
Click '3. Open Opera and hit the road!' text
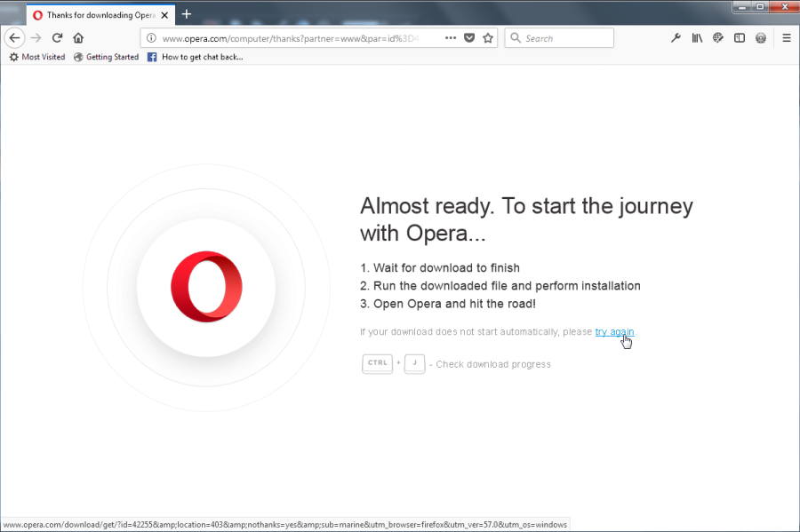(x=448, y=304)
